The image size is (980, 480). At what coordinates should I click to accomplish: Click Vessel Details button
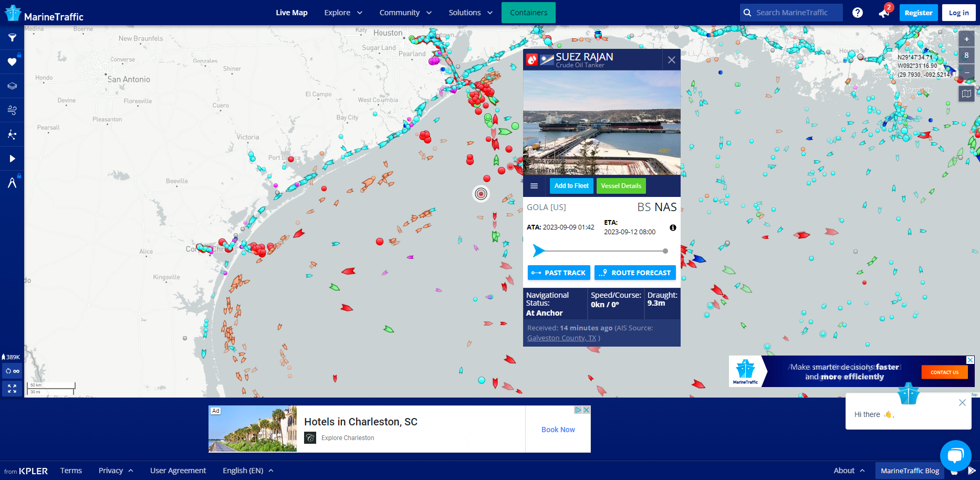[x=621, y=186]
